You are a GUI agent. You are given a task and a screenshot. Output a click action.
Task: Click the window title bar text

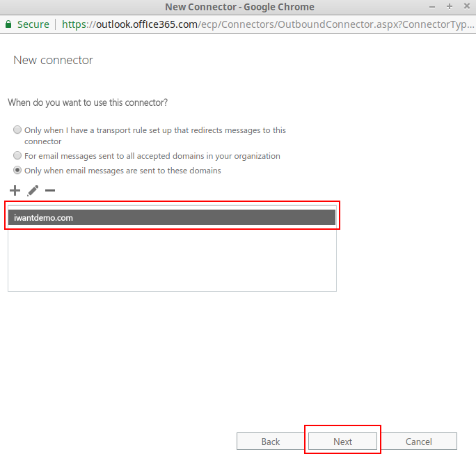click(x=239, y=7)
